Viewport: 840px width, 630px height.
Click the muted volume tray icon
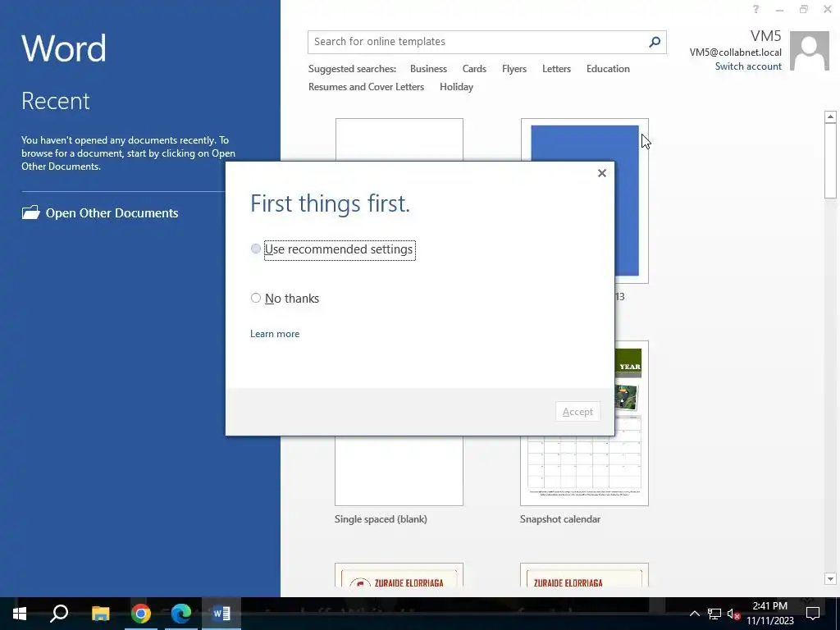click(x=733, y=614)
